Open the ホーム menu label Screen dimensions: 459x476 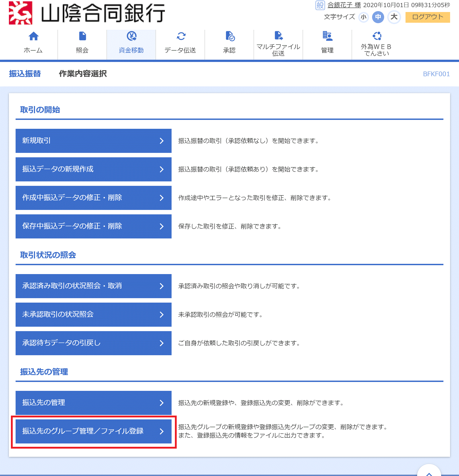[x=33, y=50]
